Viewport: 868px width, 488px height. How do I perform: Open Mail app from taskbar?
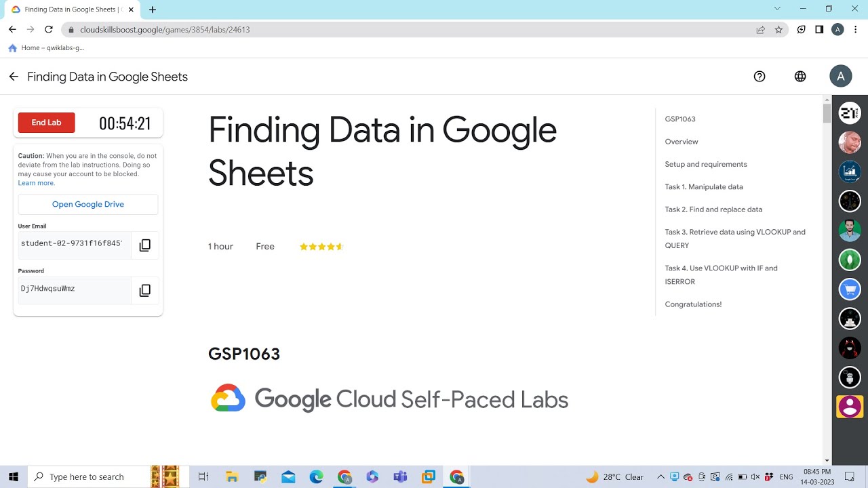[288, 476]
